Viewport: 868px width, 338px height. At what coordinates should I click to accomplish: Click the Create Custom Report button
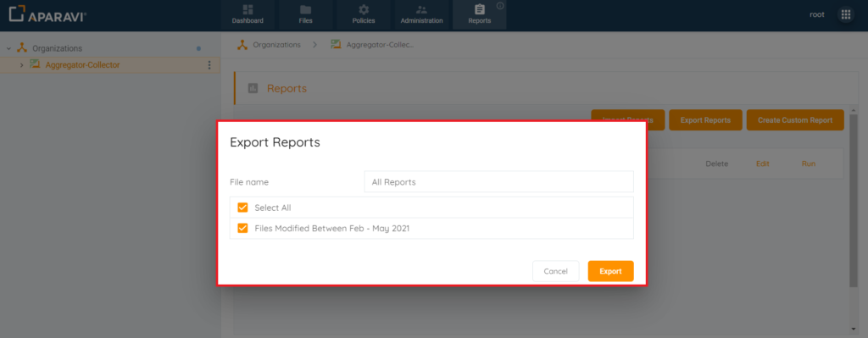coord(795,120)
